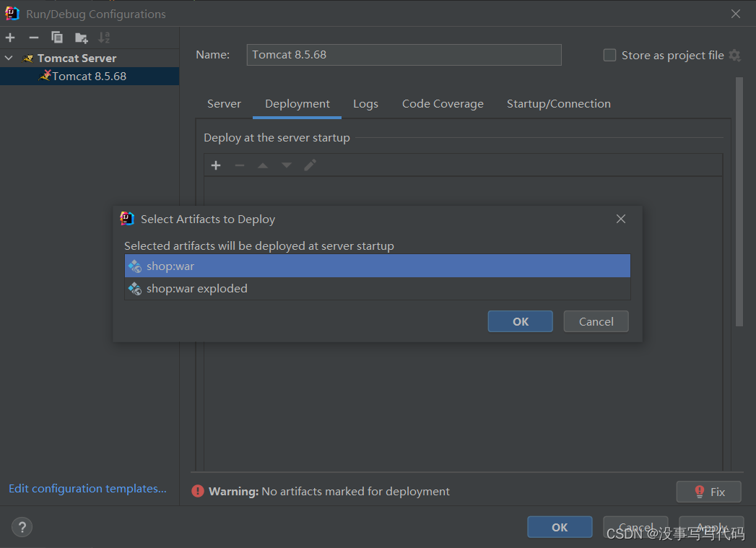
Task: Switch to the Deployment tab
Action: coord(297,104)
